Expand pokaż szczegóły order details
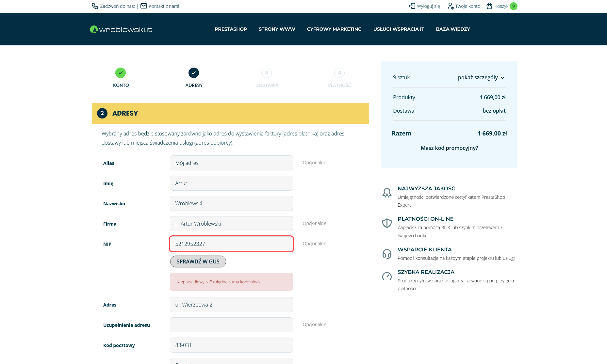The width and height of the screenshot is (607, 364). pos(481,78)
